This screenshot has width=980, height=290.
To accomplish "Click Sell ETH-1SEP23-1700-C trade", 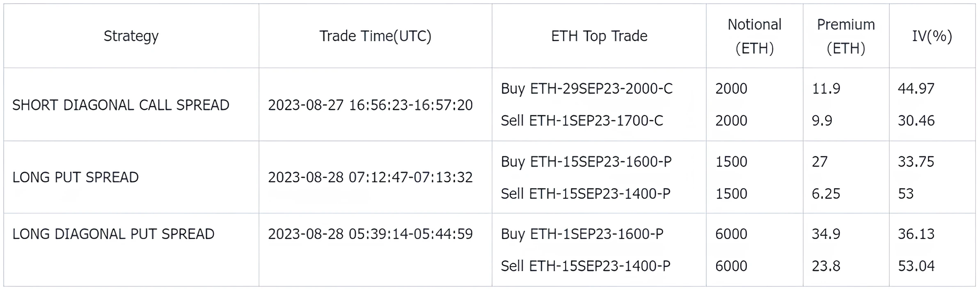I will tap(582, 121).
